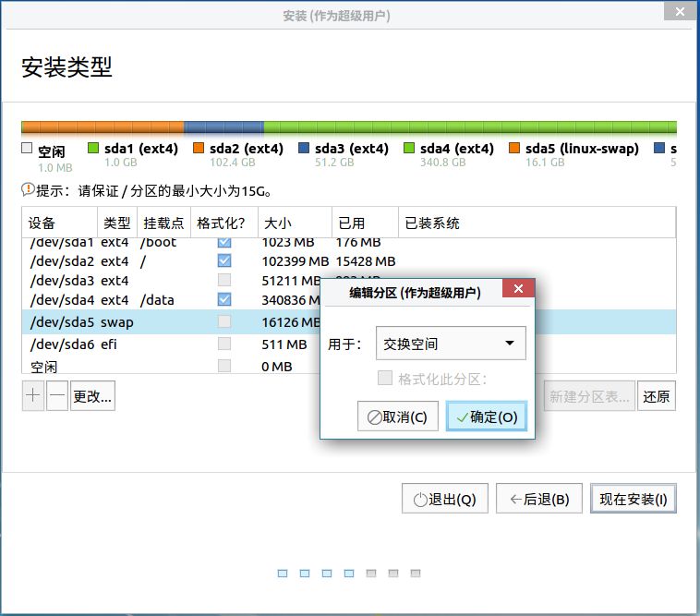Close the installer window
The image size is (700, 616).
[680, 11]
